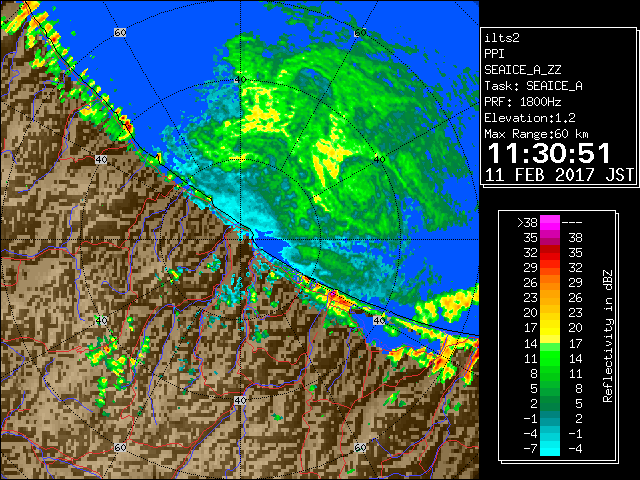Click the '---' legend entry
Image resolution: width=640 pixels, height=480 pixels.
(x=572, y=223)
